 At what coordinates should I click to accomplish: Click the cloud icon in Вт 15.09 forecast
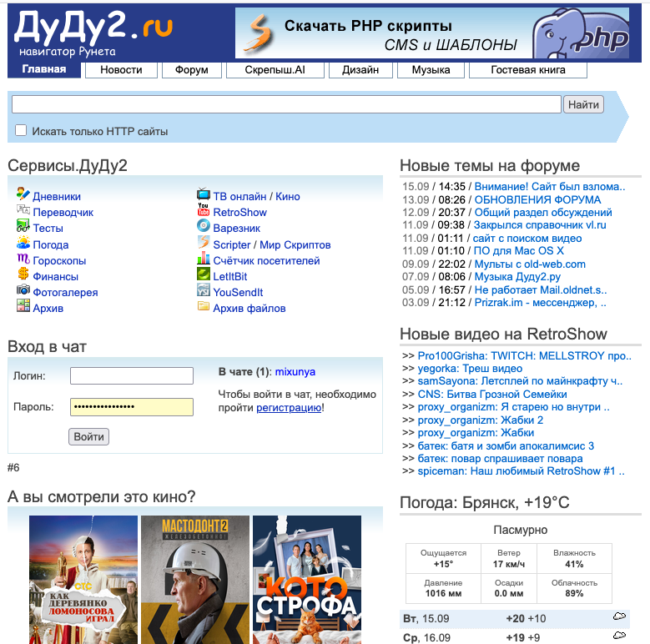619,616
